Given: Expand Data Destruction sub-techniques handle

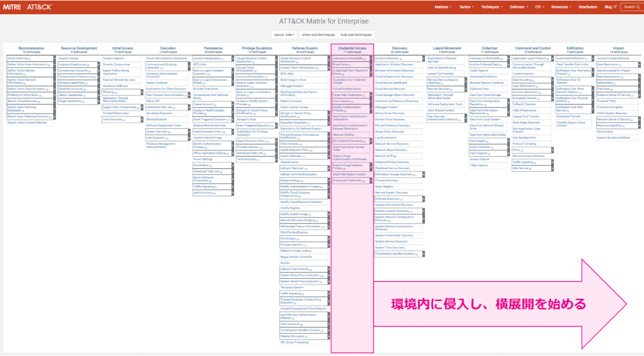Looking at the screenshot, I should point(639,65).
